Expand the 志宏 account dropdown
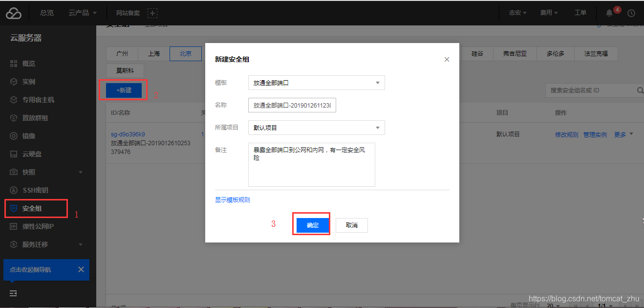The image size is (644, 308). (x=517, y=13)
